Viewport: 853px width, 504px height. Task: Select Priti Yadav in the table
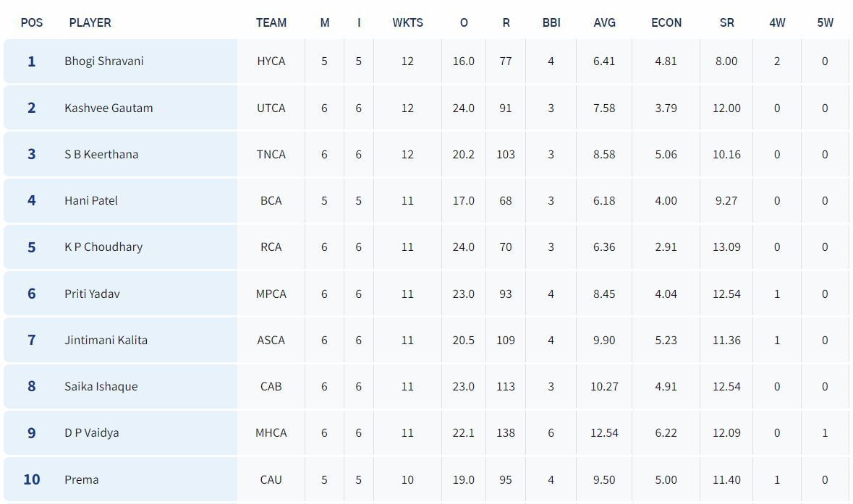coord(92,294)
